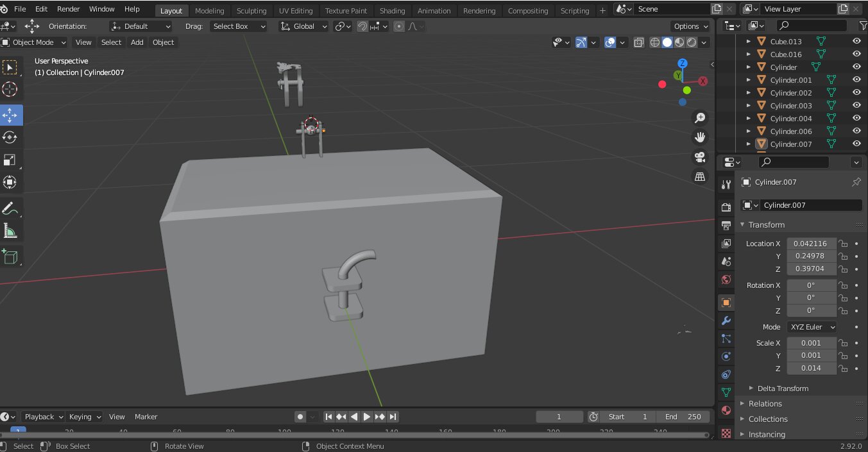Select Material Preview shading sphere
Screen dimensions: 868x452
pyautogui.click(x=679, y=42)
